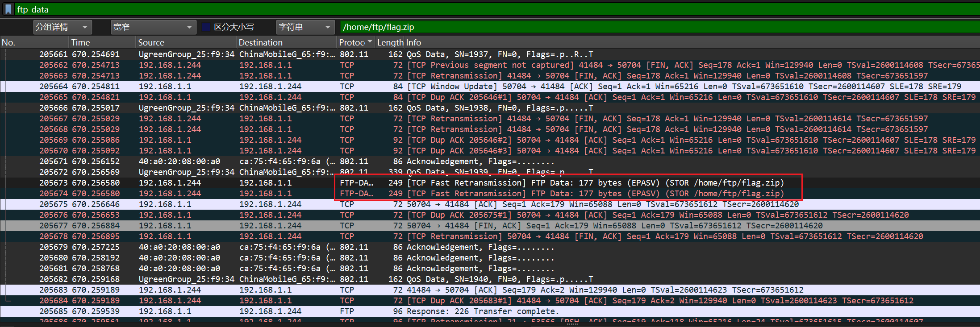
Task: Click the Destination column header
Action: [x=286, y=42]
